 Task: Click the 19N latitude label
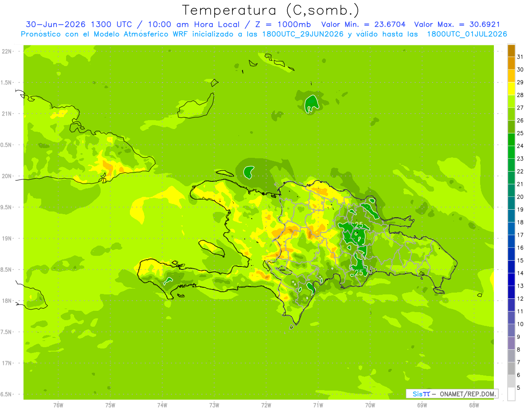(x=7, y=239)
